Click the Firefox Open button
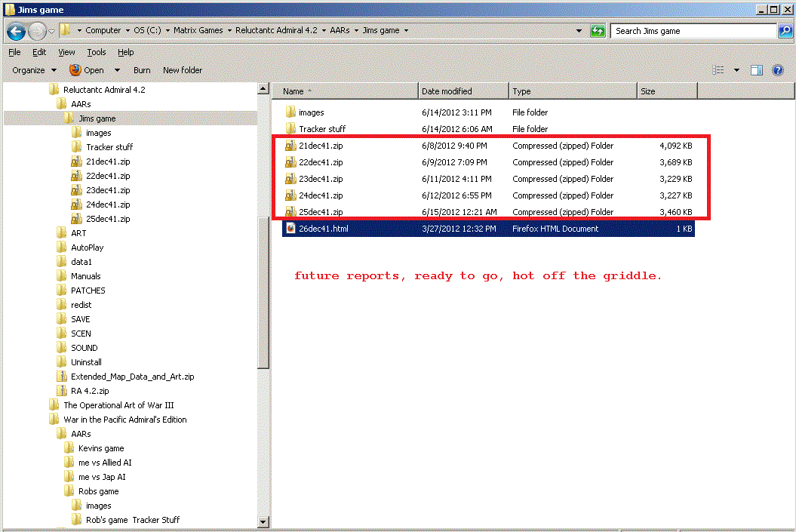Image resolution: width=796 pixels, height=532 pixels. (87, 70)
